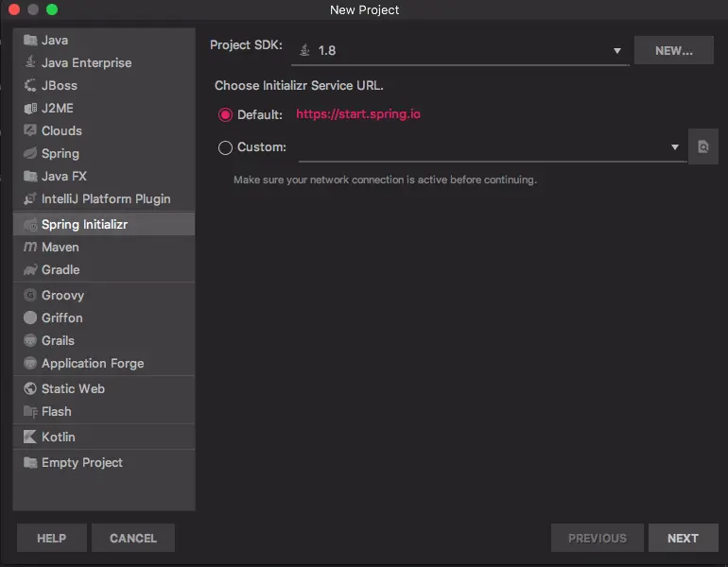Click the Spring Initializr icon
728x567 pixels.
click(x=30, y=225)
